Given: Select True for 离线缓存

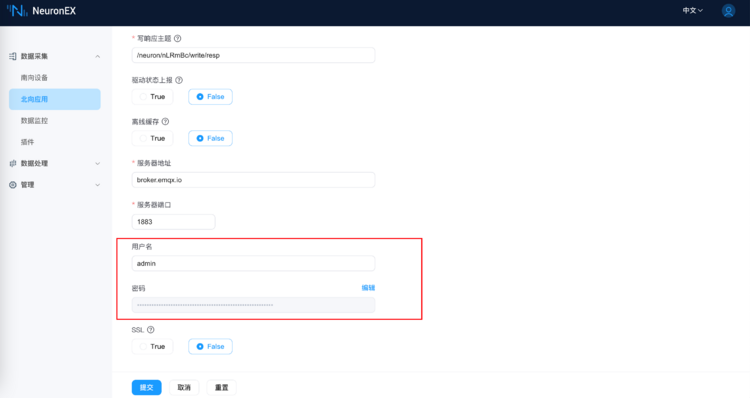Looking at the screenshot, I should tap(152, 138).
